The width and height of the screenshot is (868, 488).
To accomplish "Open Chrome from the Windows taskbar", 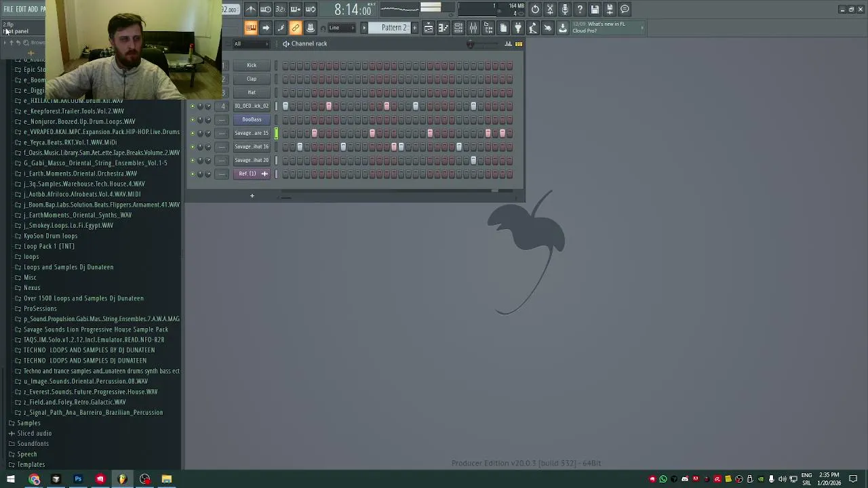I will (35, 480).
